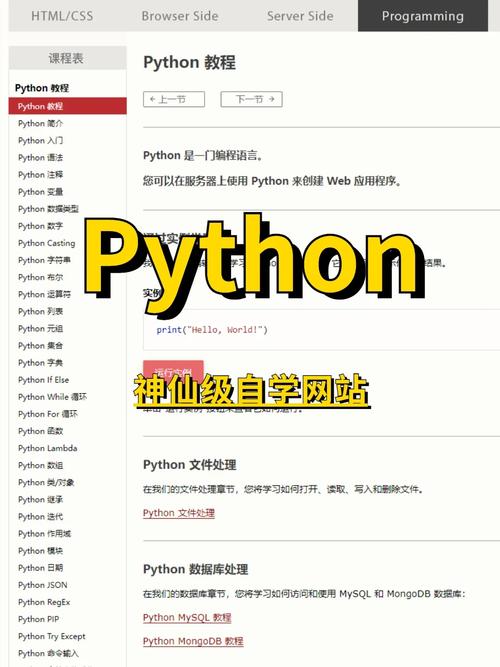Screen dimensions: 500x667
Task: Open Python 字符串 lesson
Action: pyautogui.click(x=44, y=260)
